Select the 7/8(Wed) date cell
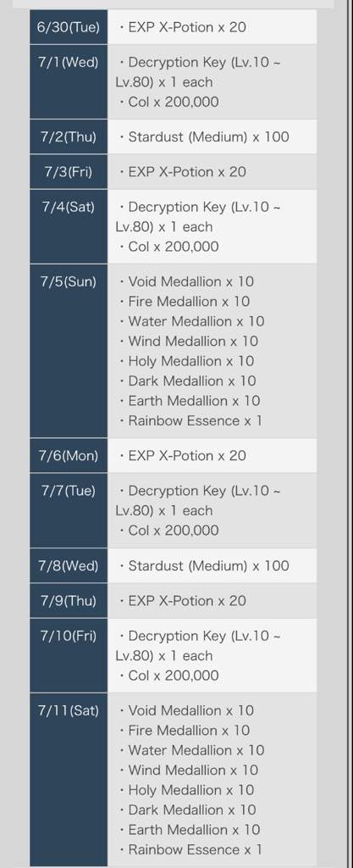 [69, 565]
